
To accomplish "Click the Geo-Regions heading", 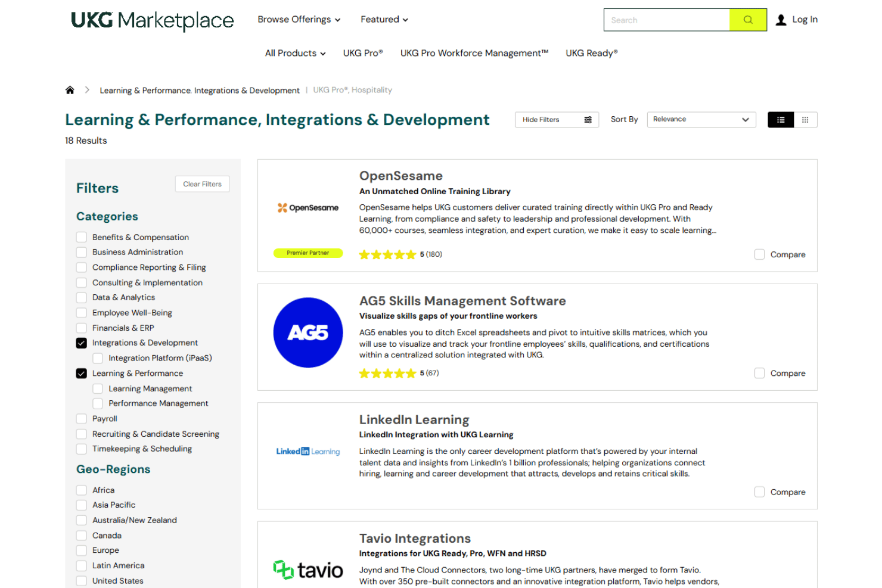I will tap(113, 469).
